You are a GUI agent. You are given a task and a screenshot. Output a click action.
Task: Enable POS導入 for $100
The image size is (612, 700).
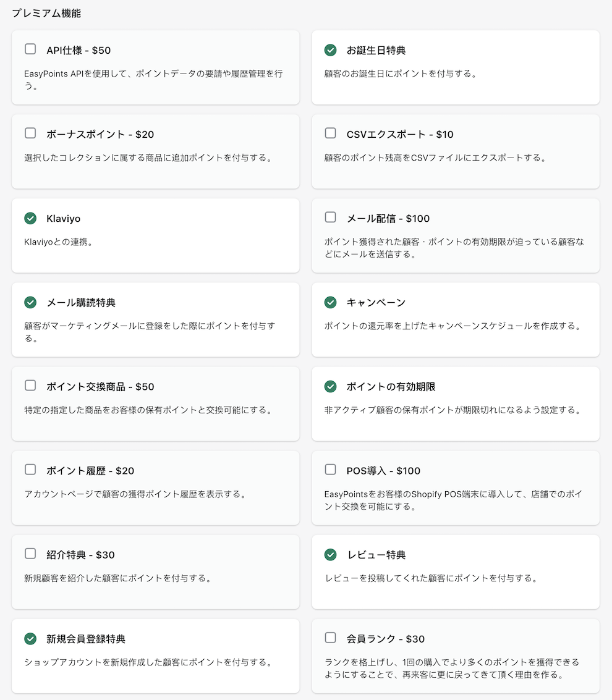pos(330,470)
